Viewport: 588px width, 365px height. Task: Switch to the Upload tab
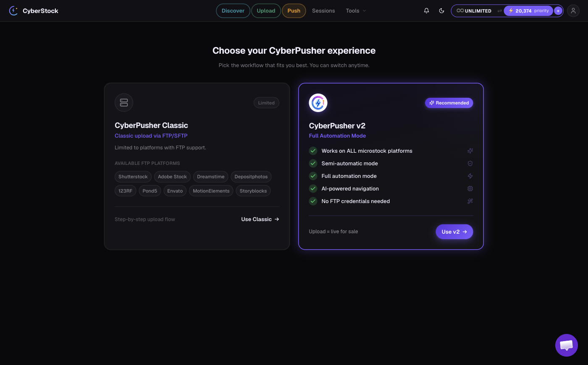coord(266,11)
